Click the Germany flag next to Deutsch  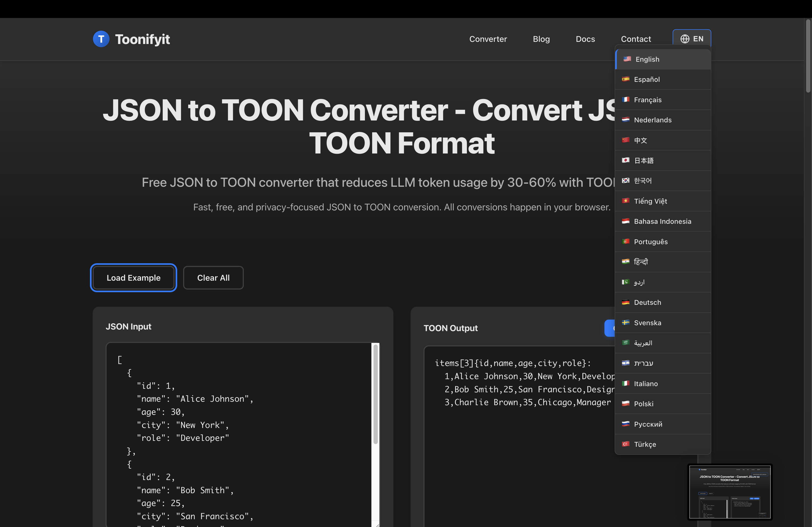tap(625, 302)
